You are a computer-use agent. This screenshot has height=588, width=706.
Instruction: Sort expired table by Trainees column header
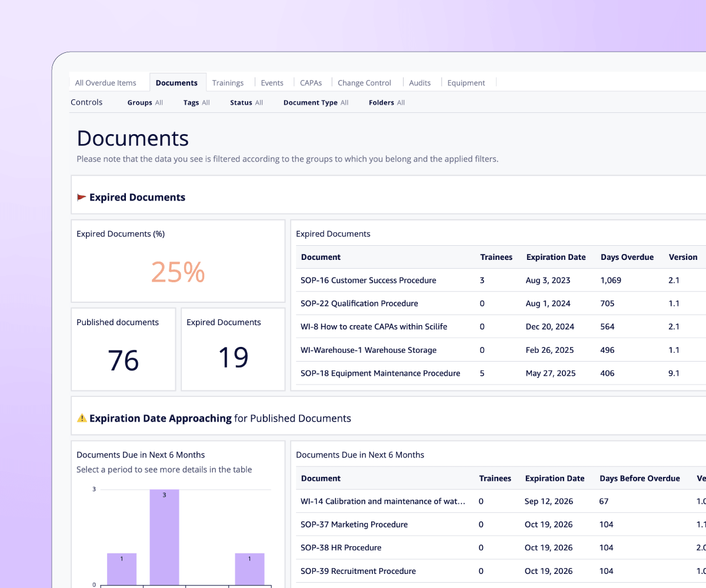(496, 257)
